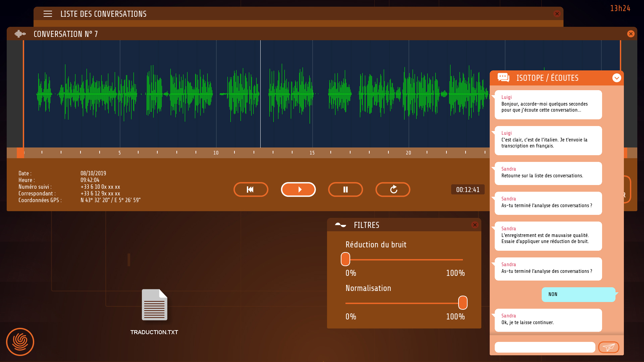Open the TRADUCTION.TXT file icon
644x362 pixels.
154,305
